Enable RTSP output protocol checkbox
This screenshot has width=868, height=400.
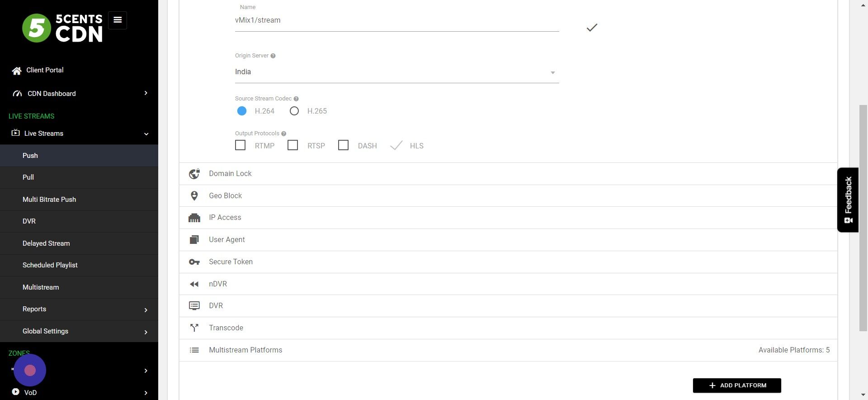[293, 145]
